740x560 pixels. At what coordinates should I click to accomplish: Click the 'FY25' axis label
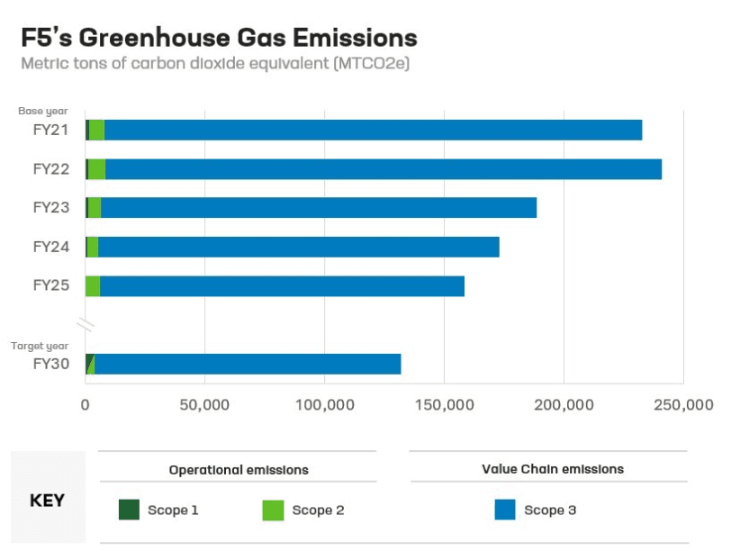(51, 285)
